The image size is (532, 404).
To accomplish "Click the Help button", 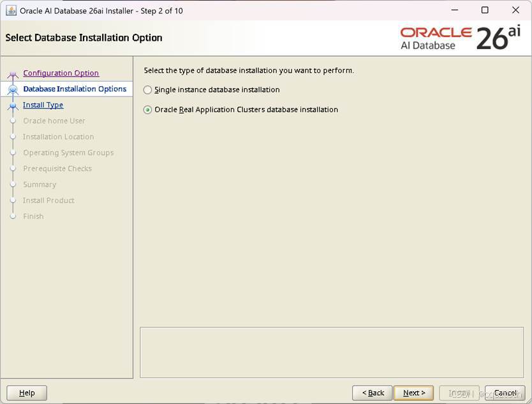I will [x=27, y=393].
